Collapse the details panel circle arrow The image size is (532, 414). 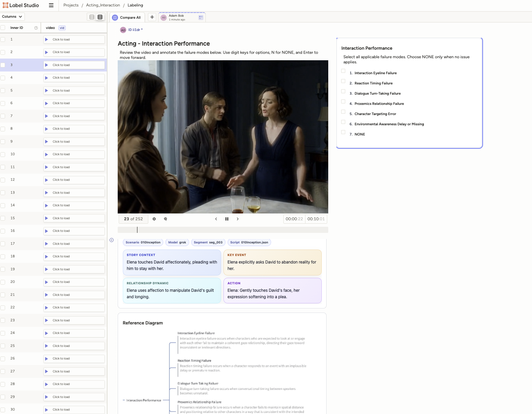click(x=112, y=240)
